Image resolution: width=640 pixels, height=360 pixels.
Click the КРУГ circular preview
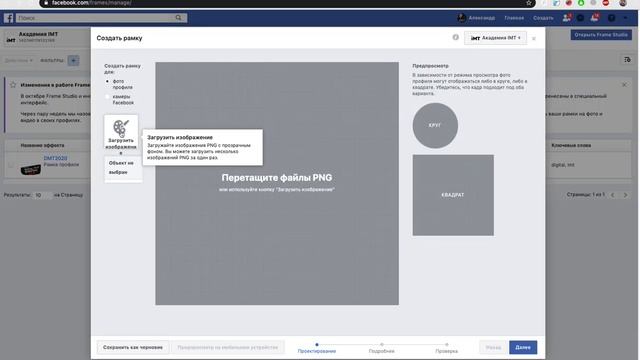coord(435,126)
